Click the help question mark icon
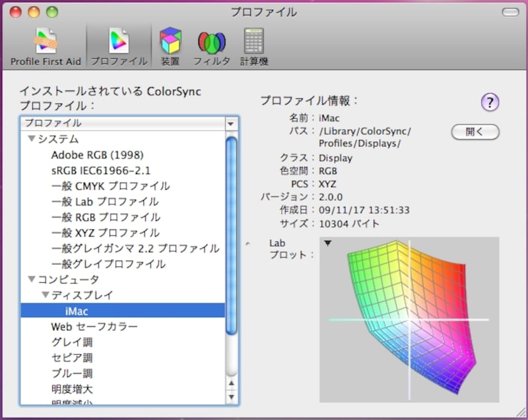 [x=490, y=103]
